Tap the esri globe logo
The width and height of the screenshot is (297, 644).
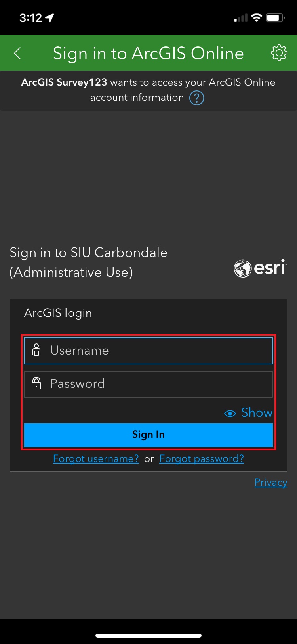click(242, 269)
